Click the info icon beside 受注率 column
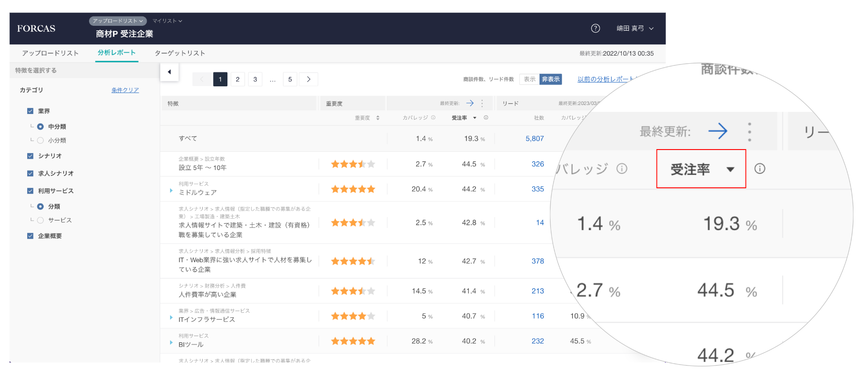The width and height of the screenshot is (868, 381). pos(486,118)
